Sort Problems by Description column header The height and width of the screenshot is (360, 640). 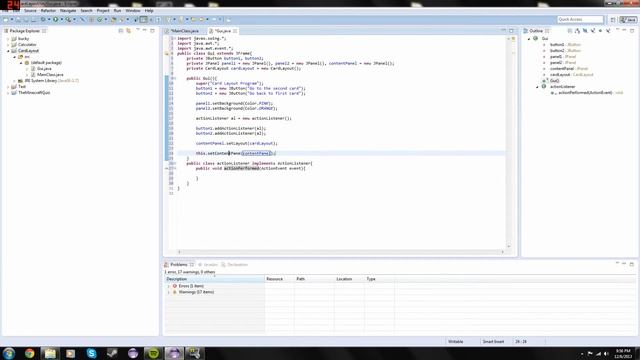pyautogui.click(x=215, y=279)
